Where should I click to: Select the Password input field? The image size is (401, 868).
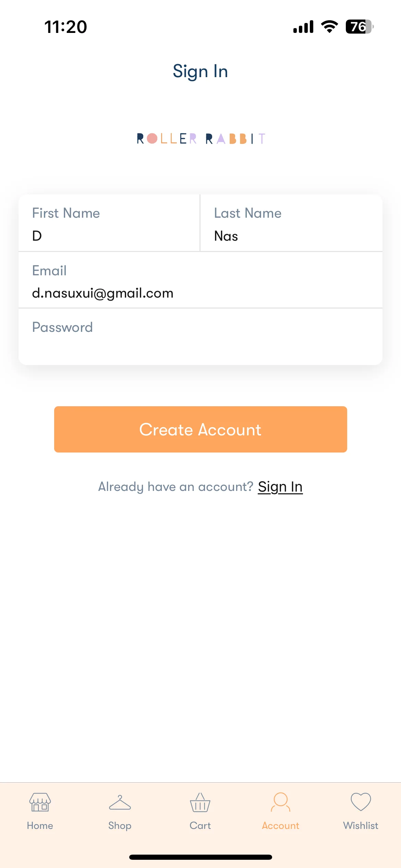200,337
